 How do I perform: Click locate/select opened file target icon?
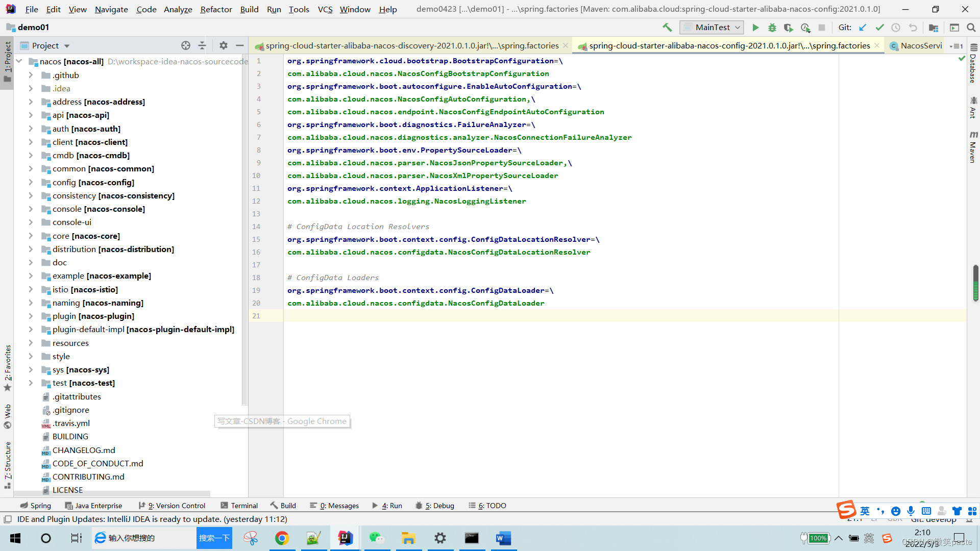(186, 45)
